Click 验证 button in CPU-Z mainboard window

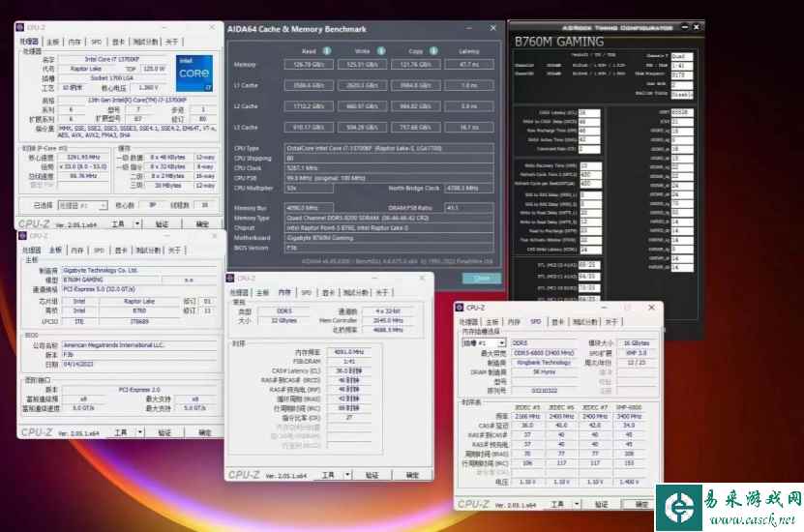pos(164,432)
